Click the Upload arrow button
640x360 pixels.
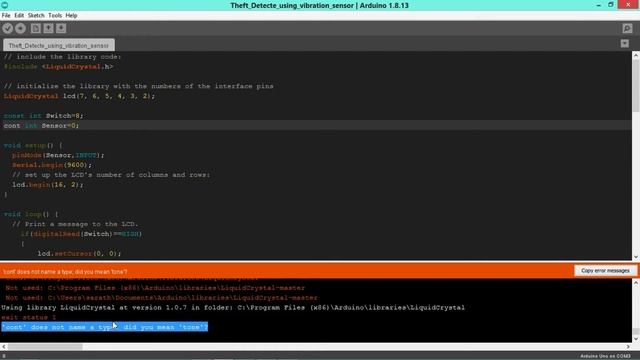pyautogui.click(x=20, y=29)
